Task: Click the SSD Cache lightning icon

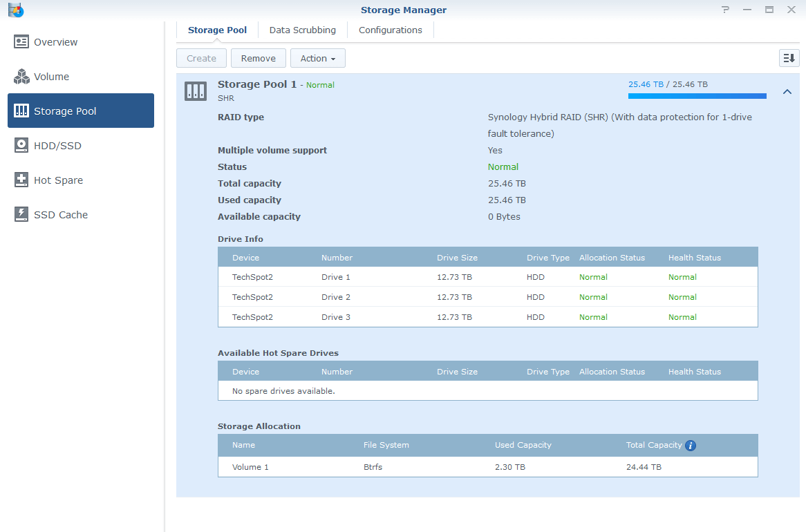Action: pos(21,215)
